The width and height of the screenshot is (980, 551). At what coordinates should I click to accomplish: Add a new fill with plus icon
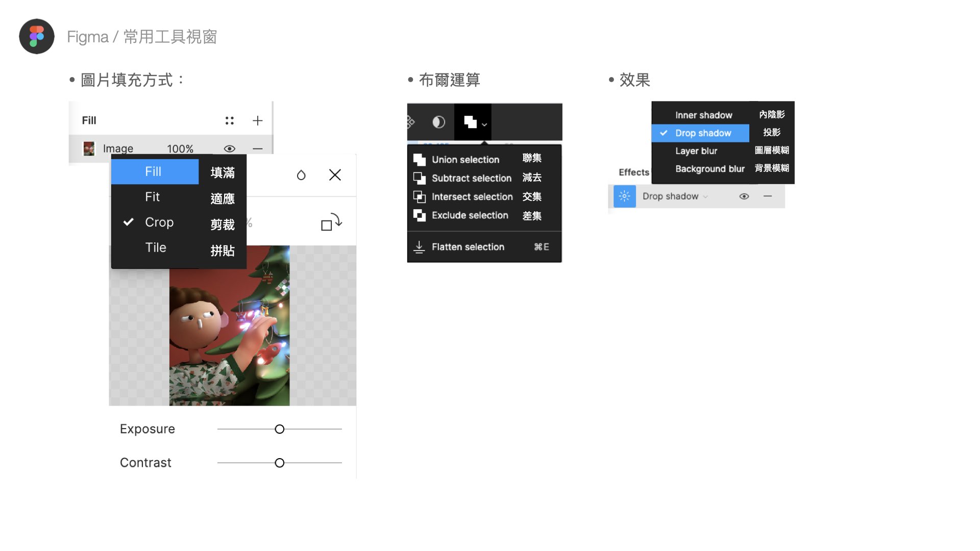click(x=258, y=120)
